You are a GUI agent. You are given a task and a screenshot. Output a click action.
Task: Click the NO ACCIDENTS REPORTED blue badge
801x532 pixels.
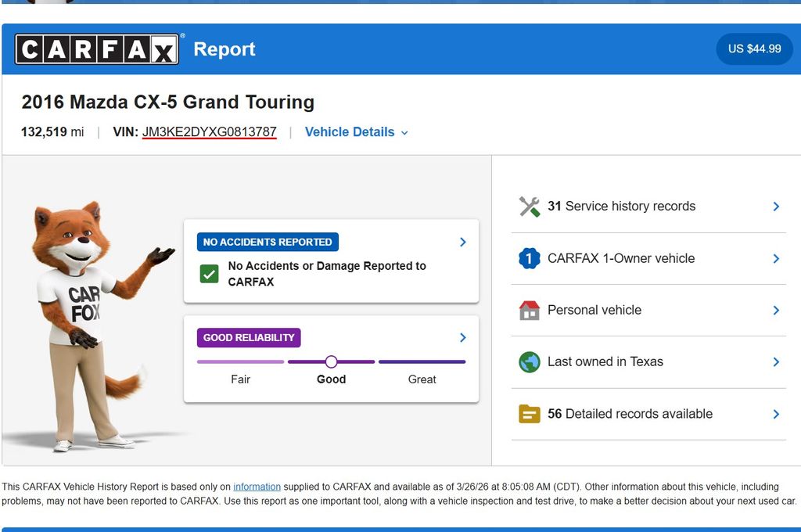coord(268,243)
